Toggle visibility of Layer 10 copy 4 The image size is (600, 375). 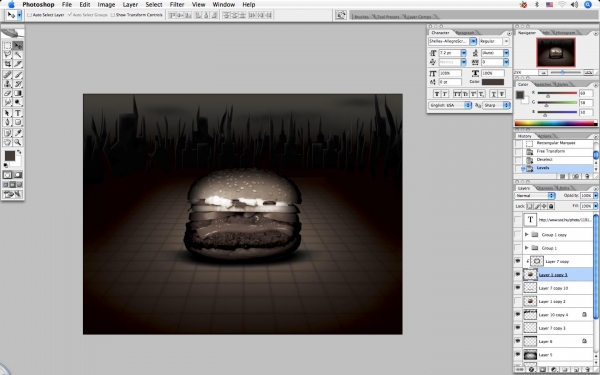[x=518, y=314]
